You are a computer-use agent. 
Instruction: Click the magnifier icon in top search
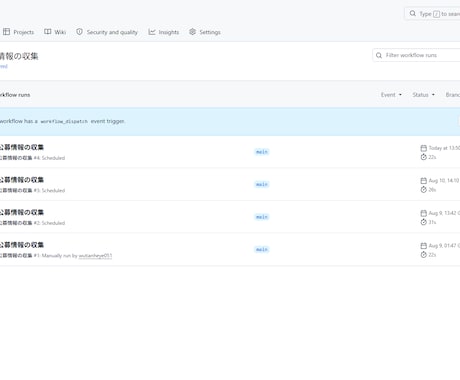(x=413, y=13)
